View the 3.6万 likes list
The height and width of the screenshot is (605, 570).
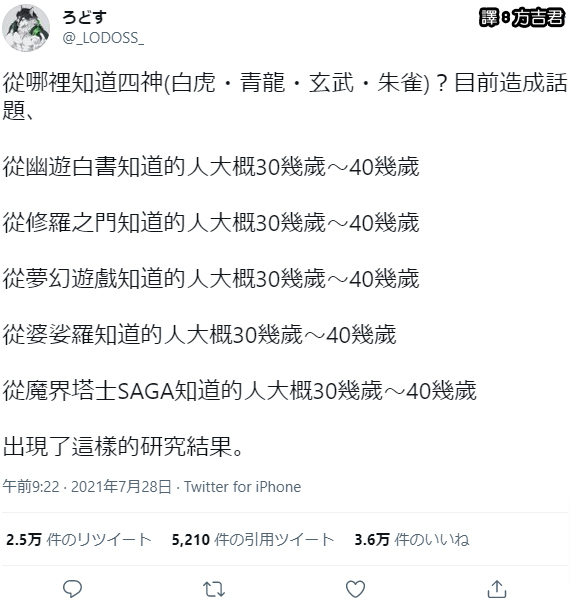(x=412, y=539)
